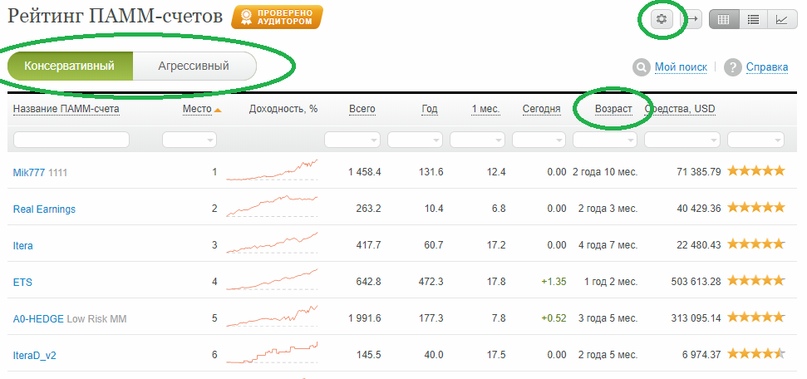The image size is (807, 379).
Task: Switch to table grid view icon
Action: coord(724,20)
